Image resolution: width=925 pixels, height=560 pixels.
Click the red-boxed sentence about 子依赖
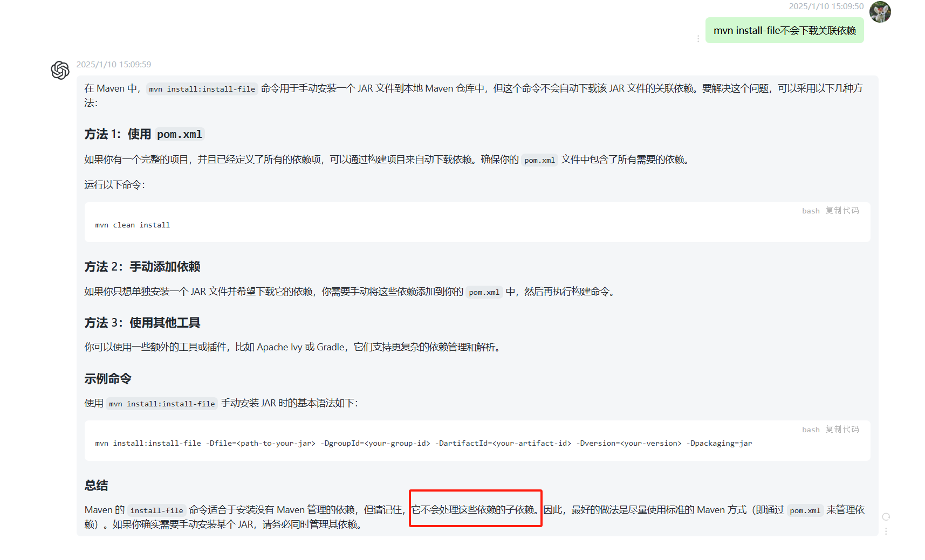(x=475, y=510)
